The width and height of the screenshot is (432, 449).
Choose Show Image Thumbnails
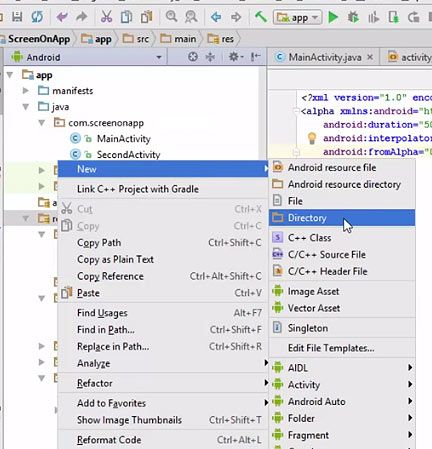point(163,420)
